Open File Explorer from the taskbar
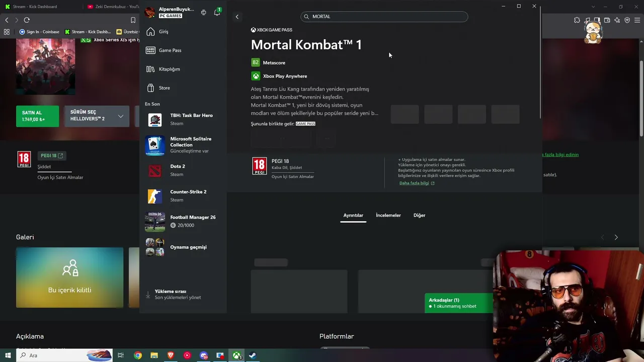This screenshot has height=362, width=644. click(154, 355)
